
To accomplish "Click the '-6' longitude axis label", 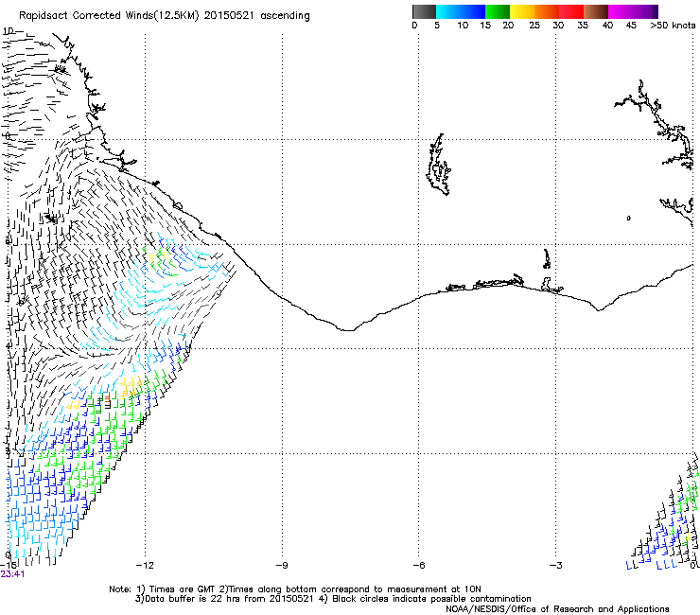I will 419,566.
